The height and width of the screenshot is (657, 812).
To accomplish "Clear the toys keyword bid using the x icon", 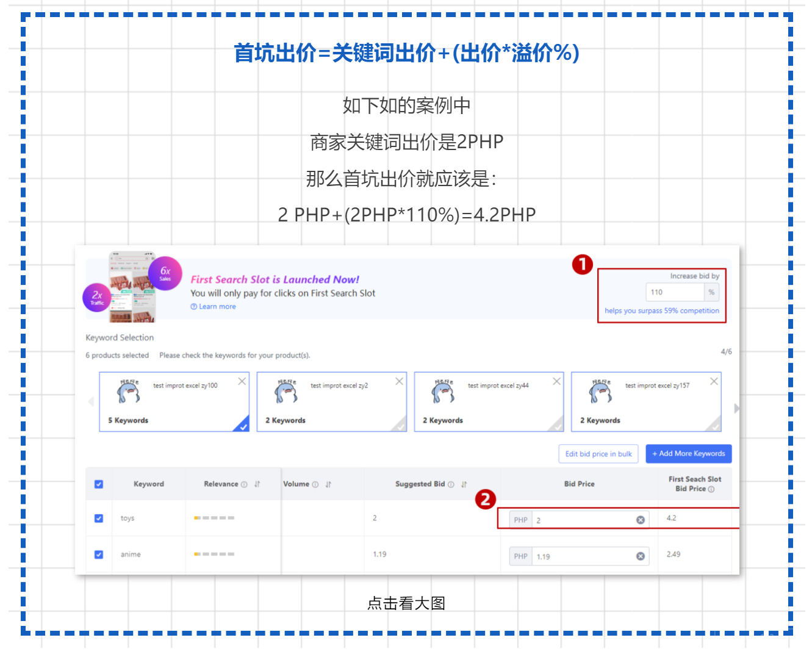I will tap(641, 519).
